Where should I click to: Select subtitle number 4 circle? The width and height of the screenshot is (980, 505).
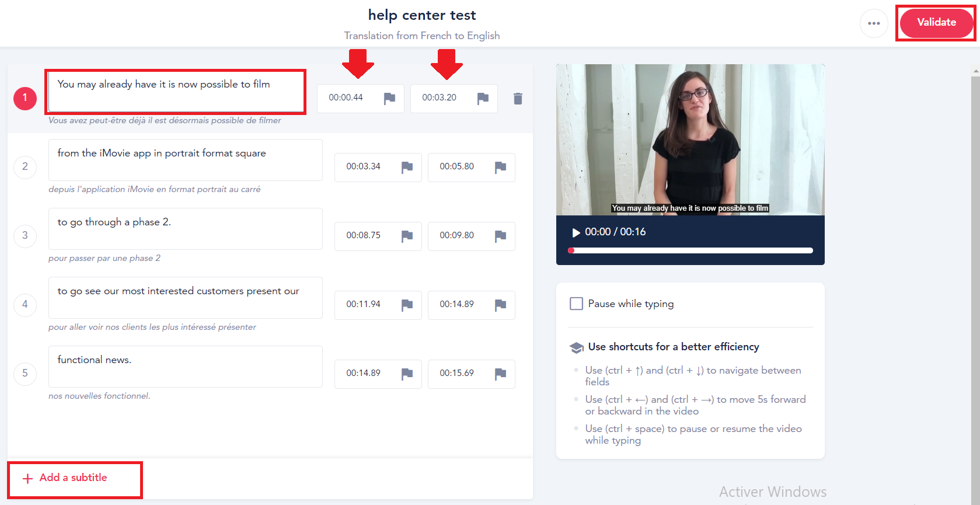click(25, 304)
